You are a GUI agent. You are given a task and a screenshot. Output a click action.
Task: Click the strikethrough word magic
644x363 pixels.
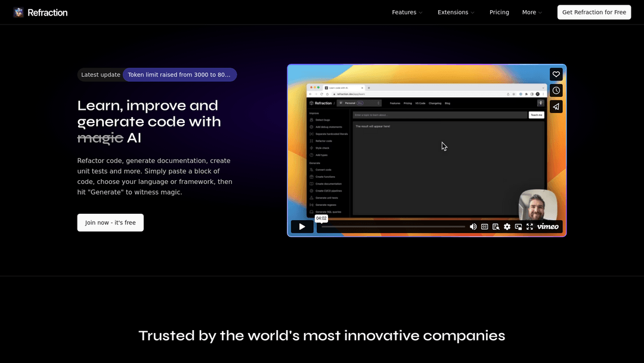(x=100, y=138)
